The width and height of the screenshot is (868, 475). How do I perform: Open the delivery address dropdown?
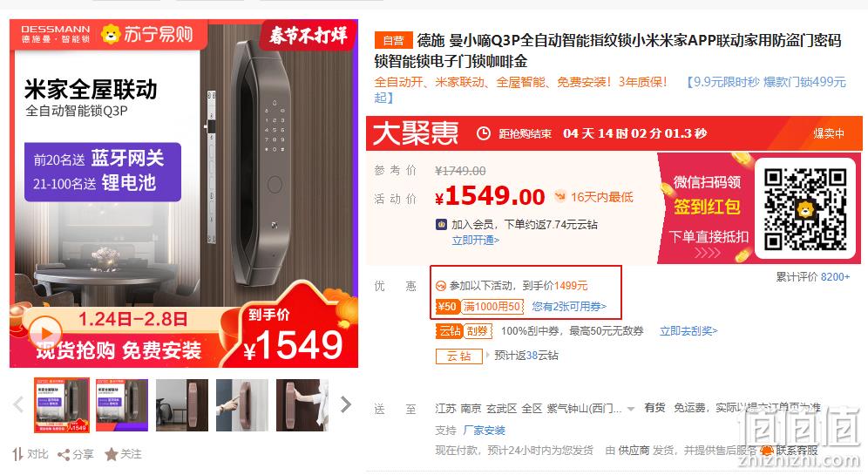630,409
